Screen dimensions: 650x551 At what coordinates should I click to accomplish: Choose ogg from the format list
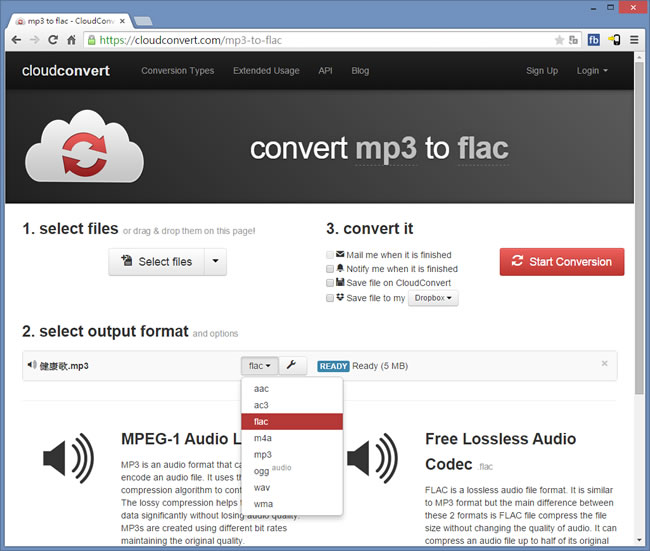click(292, 471)
